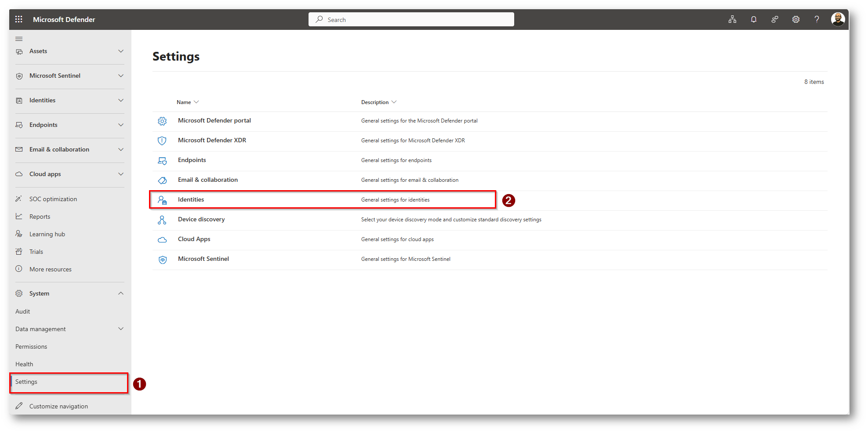Viewport: 868px width, 433px height.
Task: Open Cloud Apps settings in list
Action: point(194,239)
